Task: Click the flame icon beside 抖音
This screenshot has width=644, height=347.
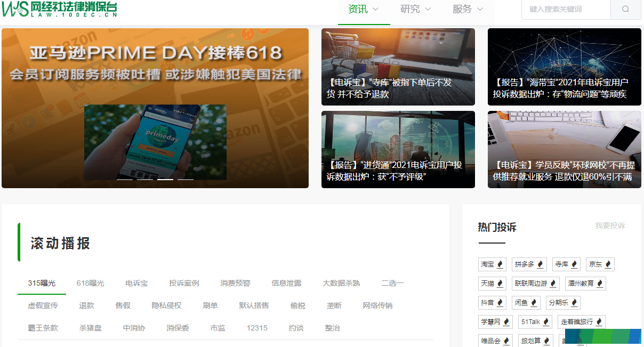Action: pos(500,303)
